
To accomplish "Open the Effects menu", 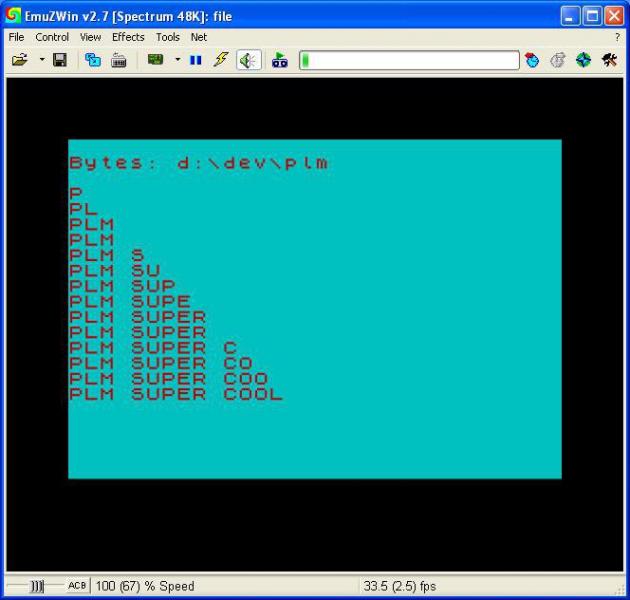I will tap(128, 37).
